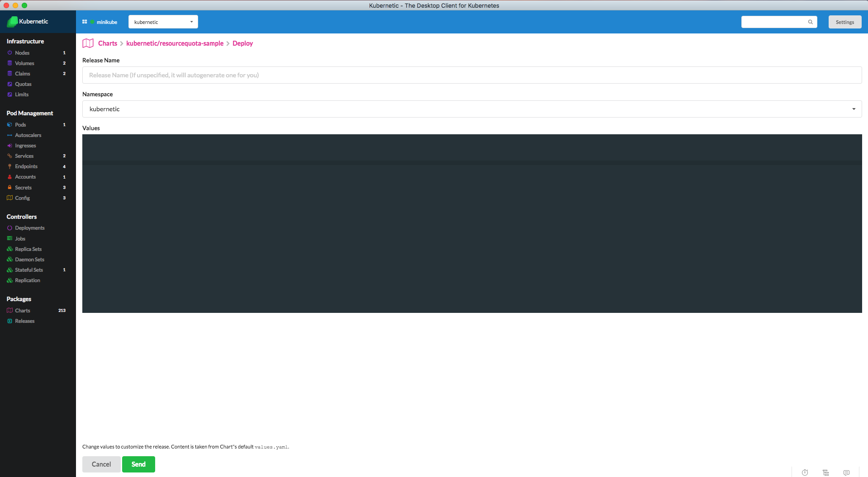Click the Charts icon in Packages
The width and height of the screenshot is (868, 477).
click(9, 310)
